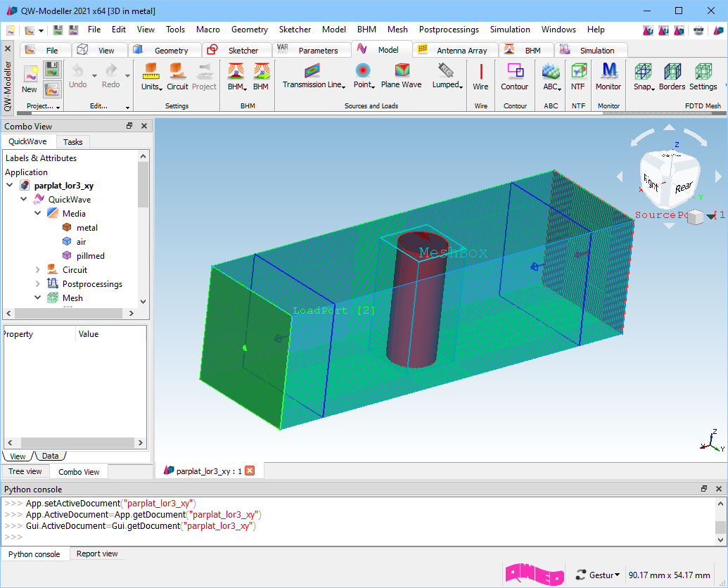Click the Monitor tool icon
Screen dimensions: 728x588
[609, 71]
